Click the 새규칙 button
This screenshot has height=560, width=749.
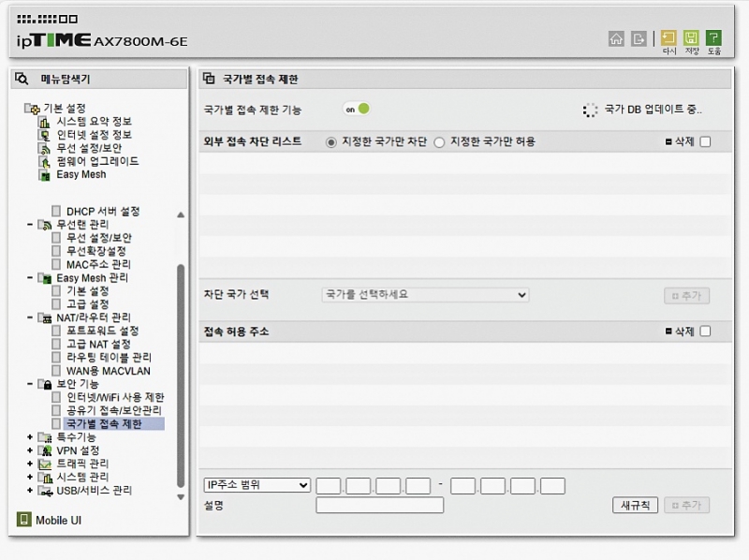click(635, 506)
